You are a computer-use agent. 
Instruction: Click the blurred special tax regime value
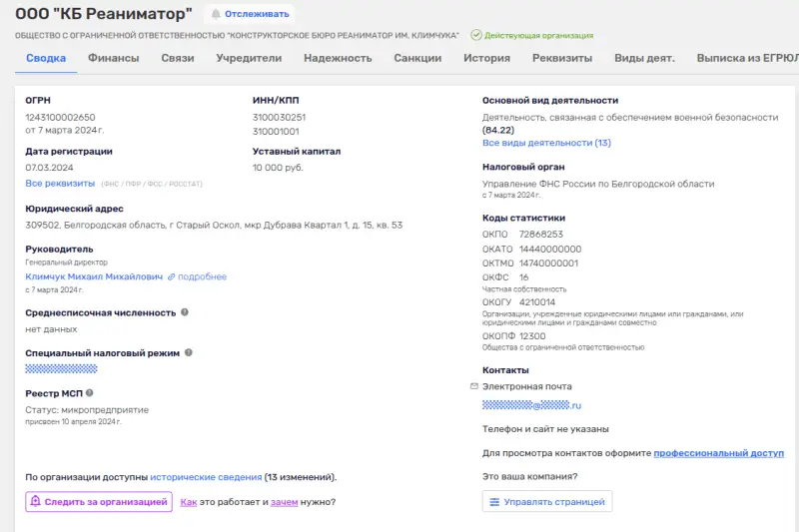(61, 368)
